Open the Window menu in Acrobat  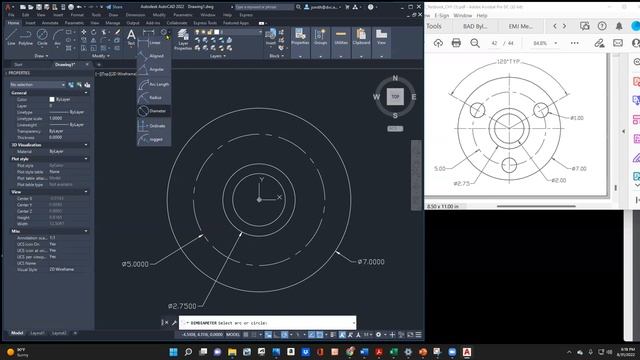pyautogui.click(x=463, y=16)
